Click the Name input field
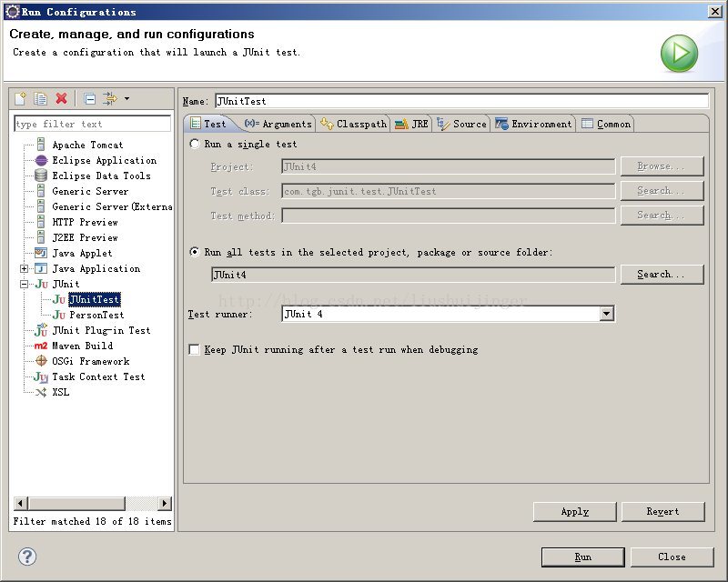The image size is (728, 582). tap(462, 101)
